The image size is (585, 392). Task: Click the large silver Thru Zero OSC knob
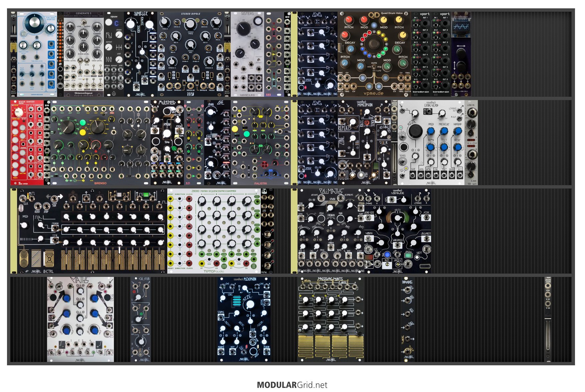(35, 23)
